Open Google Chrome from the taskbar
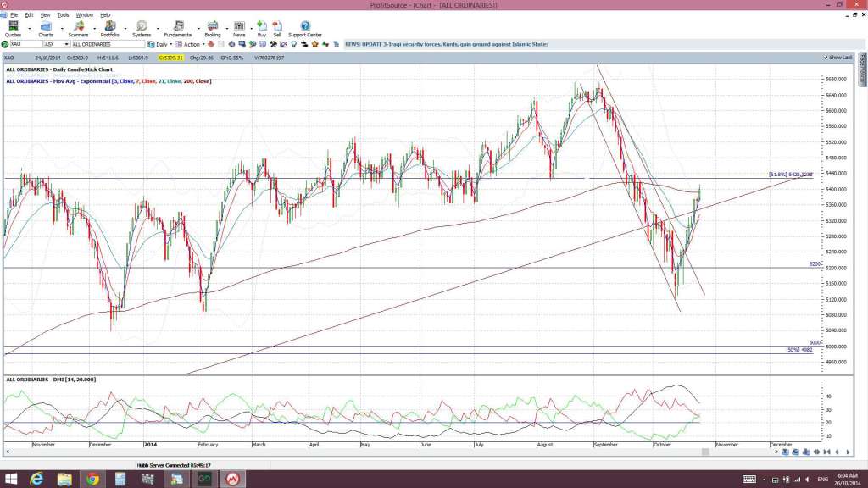 tap(92, 480)
